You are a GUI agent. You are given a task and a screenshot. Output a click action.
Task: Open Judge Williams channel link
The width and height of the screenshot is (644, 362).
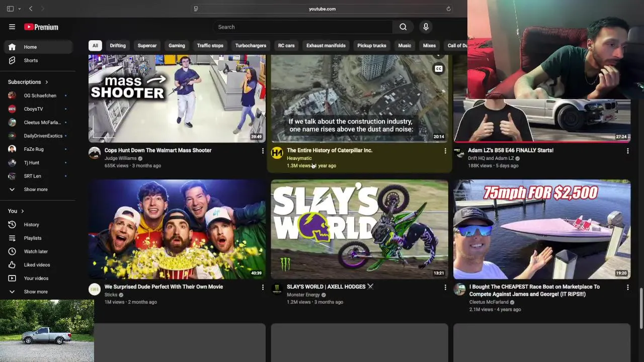[120, 158]
